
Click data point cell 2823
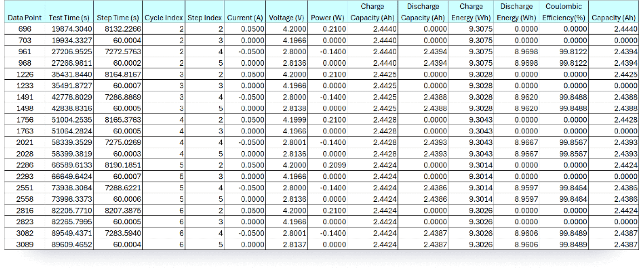tap(25, 222)
